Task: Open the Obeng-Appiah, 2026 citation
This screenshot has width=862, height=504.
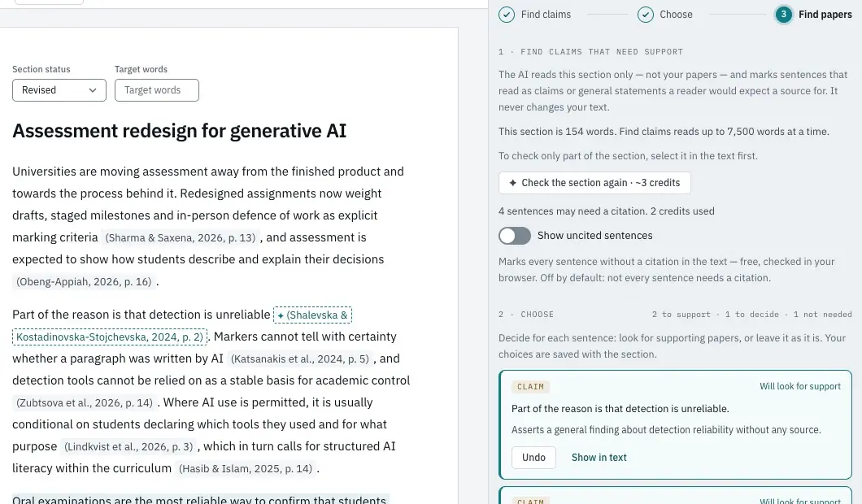Action: click(x=84, y=282)
